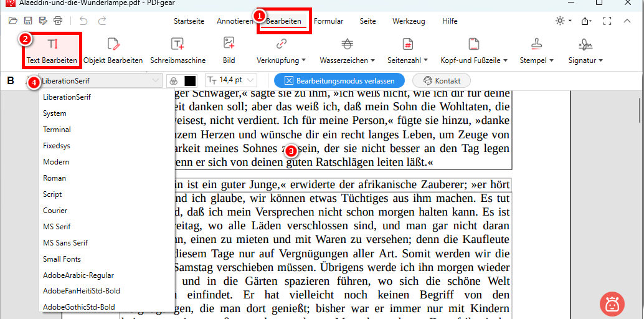Open the theme brightness switcher
This screenshot has width=644, height=319.
coord(563,21)
